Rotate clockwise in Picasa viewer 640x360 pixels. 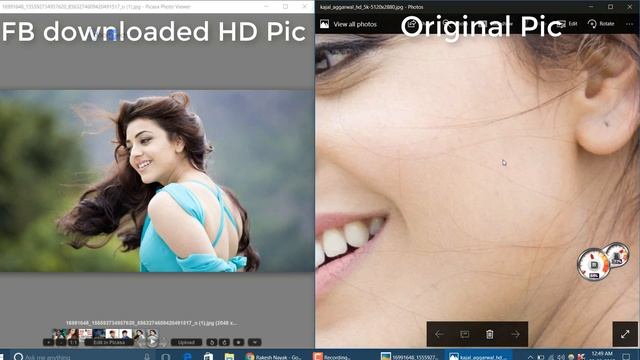tap(224, 342)
